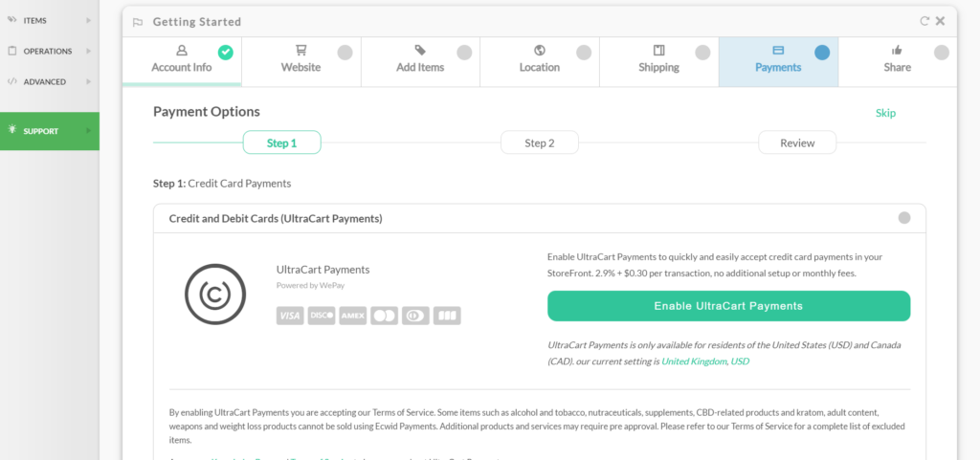
Task: Click the Operations clipboard icon
Action: point(11,51)
